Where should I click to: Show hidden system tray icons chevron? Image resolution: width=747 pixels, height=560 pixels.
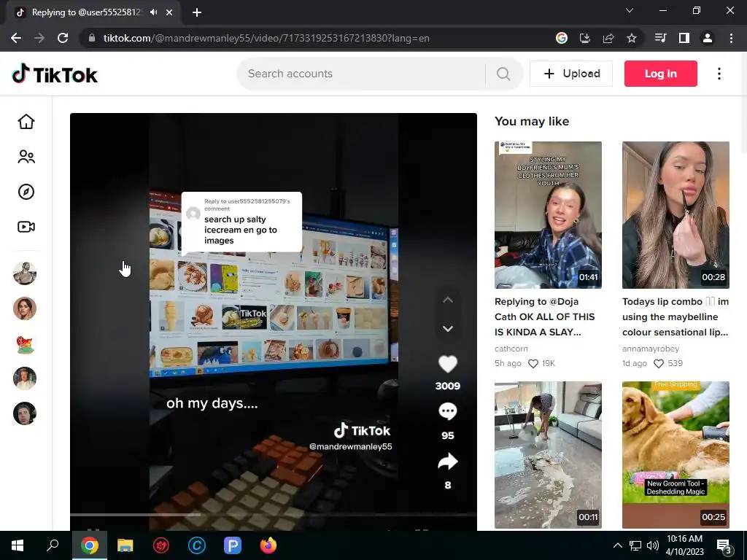click(617, 545)
